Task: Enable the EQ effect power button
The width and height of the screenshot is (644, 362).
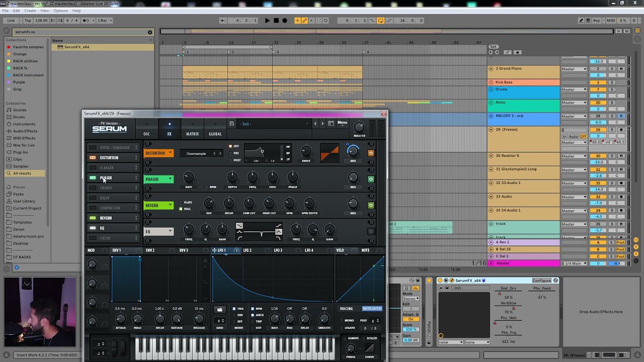Action: click(x=371, y=231)
